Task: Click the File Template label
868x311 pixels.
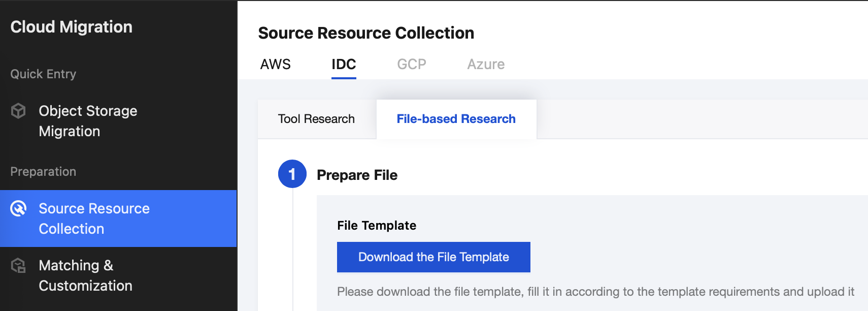Action: (x=377, y=226)
